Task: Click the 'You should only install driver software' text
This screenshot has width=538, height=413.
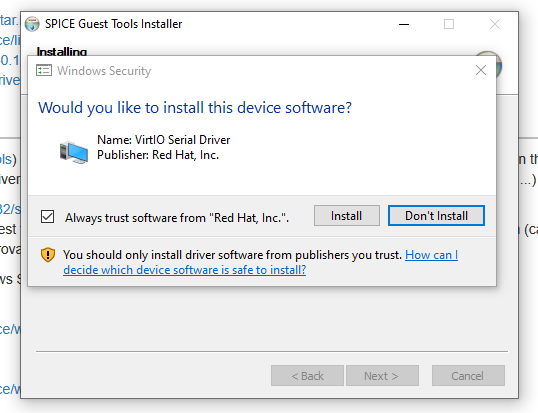Action: point(232,255)
